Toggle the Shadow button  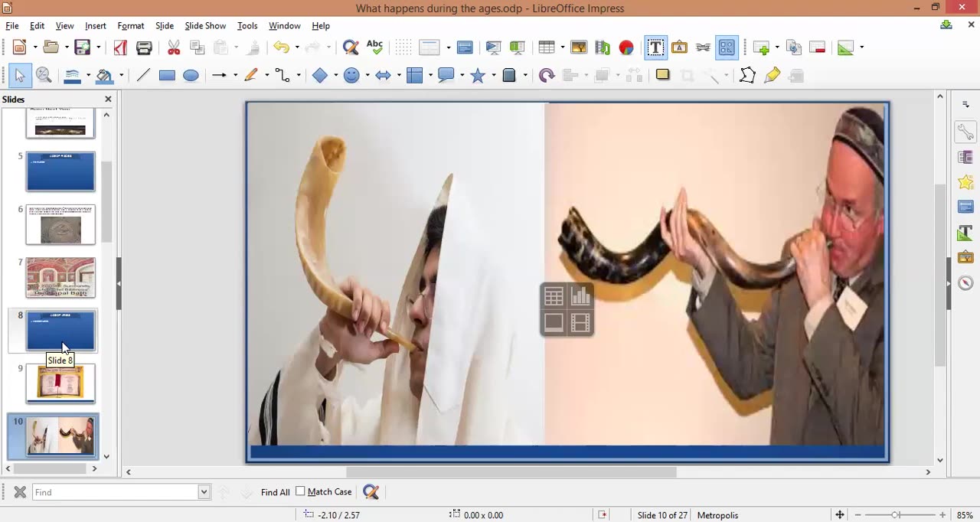click(x=662, y=75)
